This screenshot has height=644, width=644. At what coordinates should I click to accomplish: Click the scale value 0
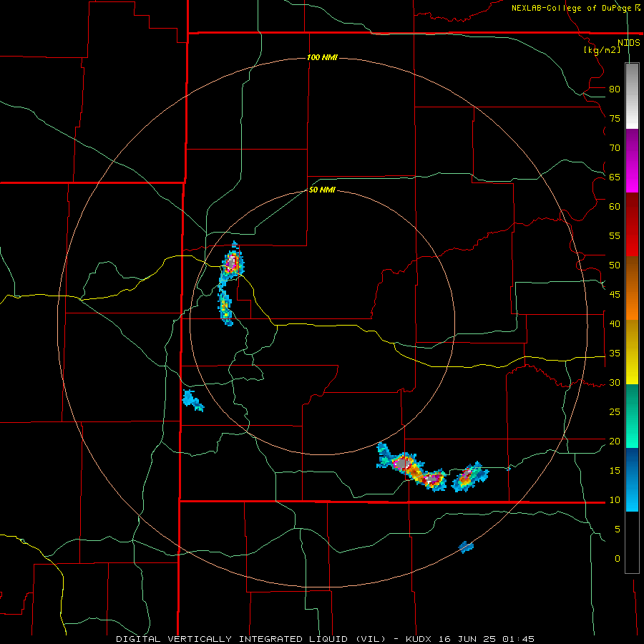(618, 559)
